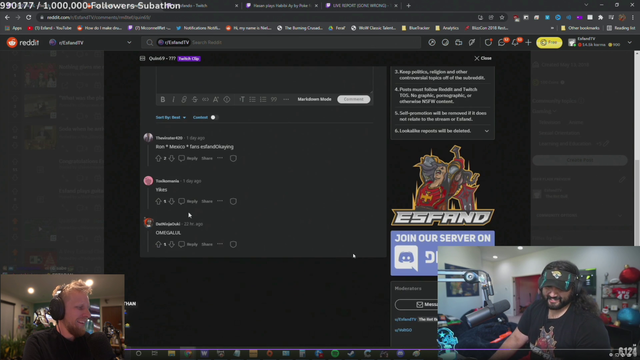Switch to Hasan plays Habibi tab
Image resolution: width=640 pixels, height=360 pixels.
tap(282, 6)
